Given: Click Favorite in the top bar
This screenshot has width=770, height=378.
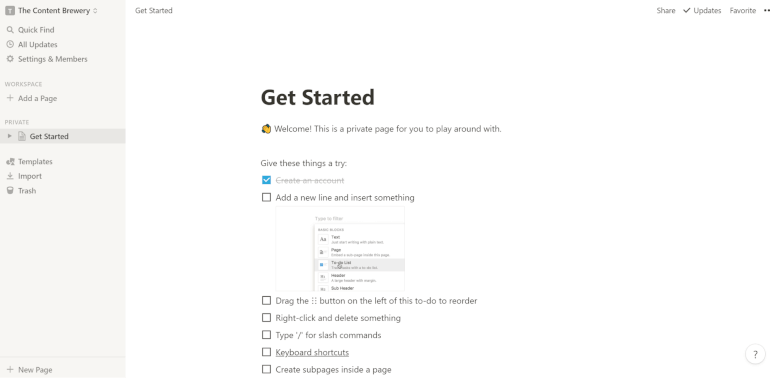Looking at the screenshot, I should click(x=742, y=10).
